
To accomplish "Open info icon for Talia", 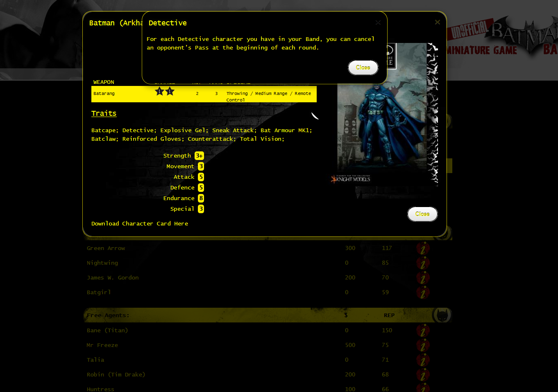I will 423,360.
